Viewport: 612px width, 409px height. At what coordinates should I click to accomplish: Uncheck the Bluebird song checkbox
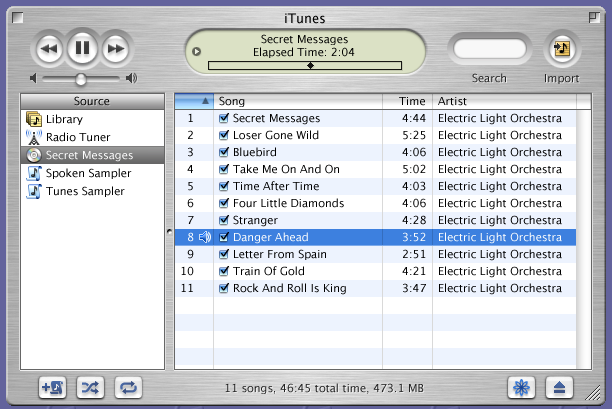[x=224, y=152]
